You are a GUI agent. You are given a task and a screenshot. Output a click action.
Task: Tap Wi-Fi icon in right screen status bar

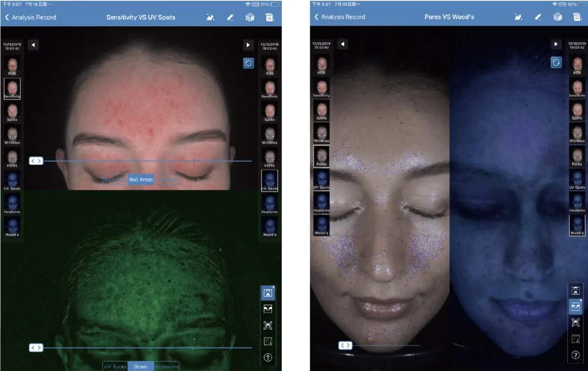click(555, 4)
